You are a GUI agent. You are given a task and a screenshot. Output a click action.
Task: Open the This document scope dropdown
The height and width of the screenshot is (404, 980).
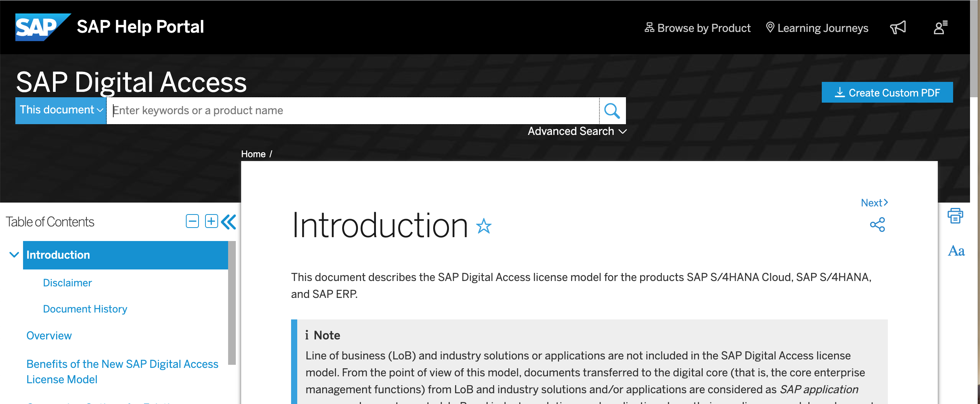coord(61,110)
